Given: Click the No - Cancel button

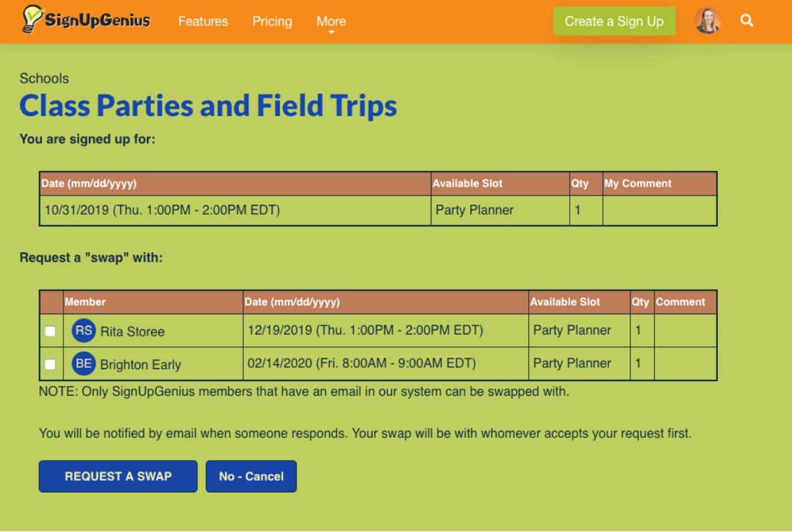Looking at the screenshot, I should pos(251,476).
